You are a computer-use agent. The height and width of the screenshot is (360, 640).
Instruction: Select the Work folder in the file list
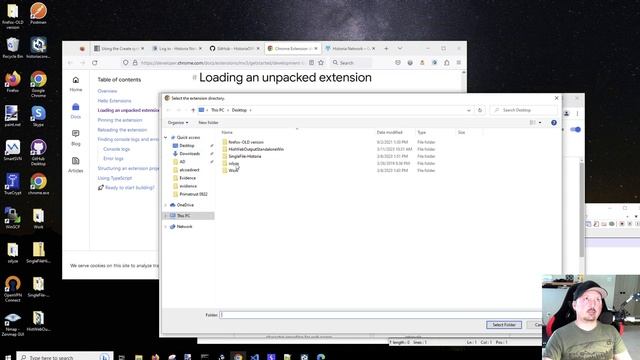coord(233,171)
